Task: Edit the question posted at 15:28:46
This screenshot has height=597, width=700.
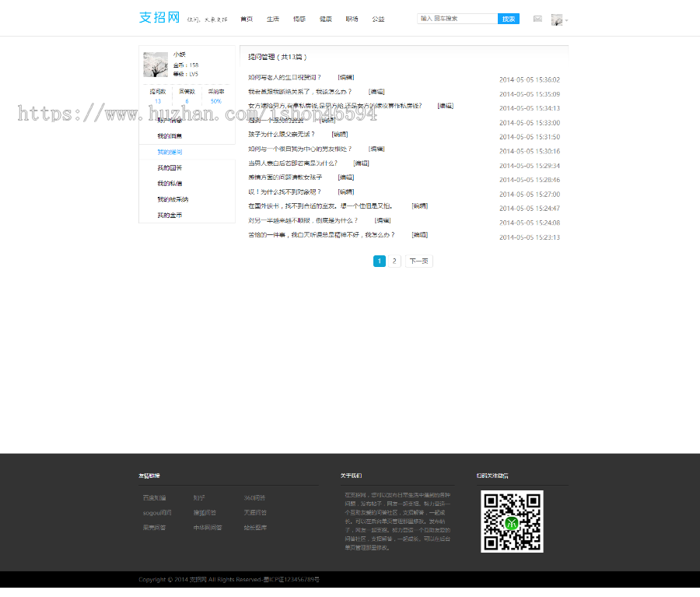Action: click(x=346, y=177)
